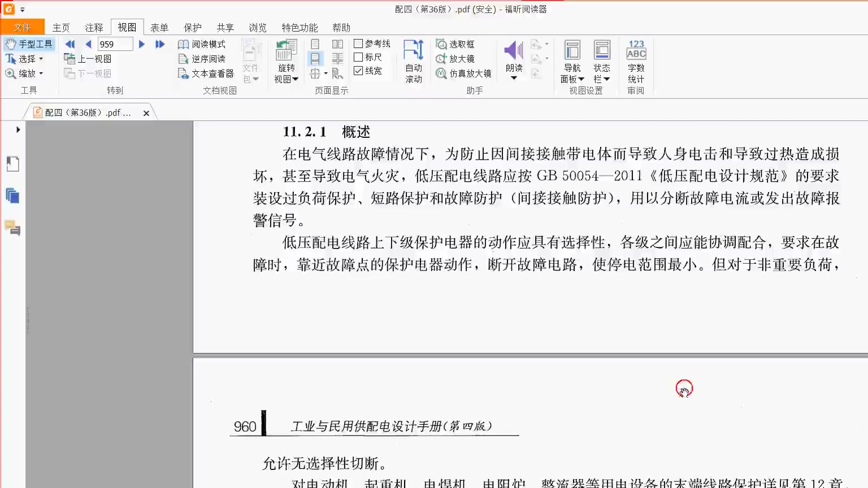Activate the Marquee (选取框) tool
The width and height of the screenshot is (868, 488).
tap(455, 44)
